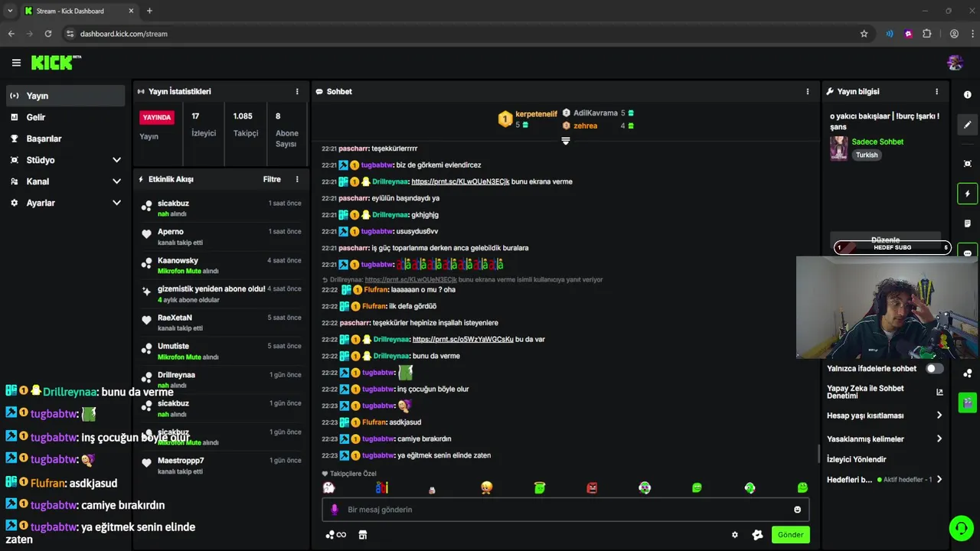Click the Maestroppp7 follow activity

click(220, 465)
